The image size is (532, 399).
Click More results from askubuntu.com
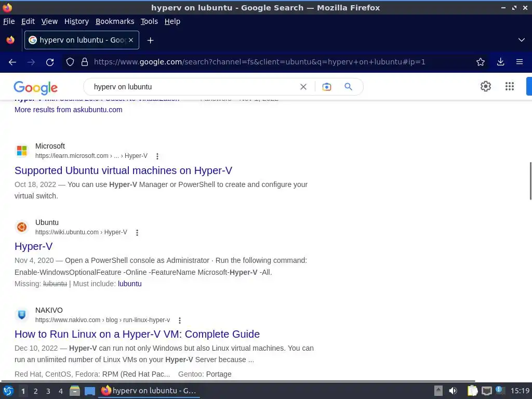click(x=68, y=110)
